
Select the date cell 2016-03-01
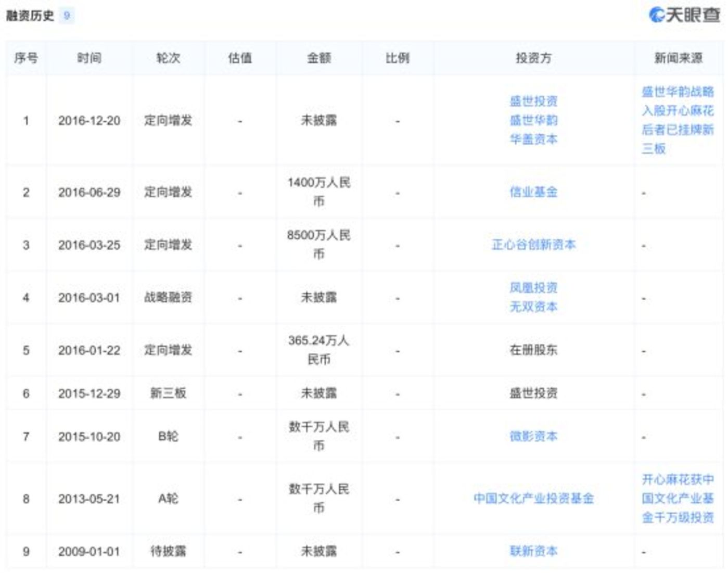[x=89, y=298]
